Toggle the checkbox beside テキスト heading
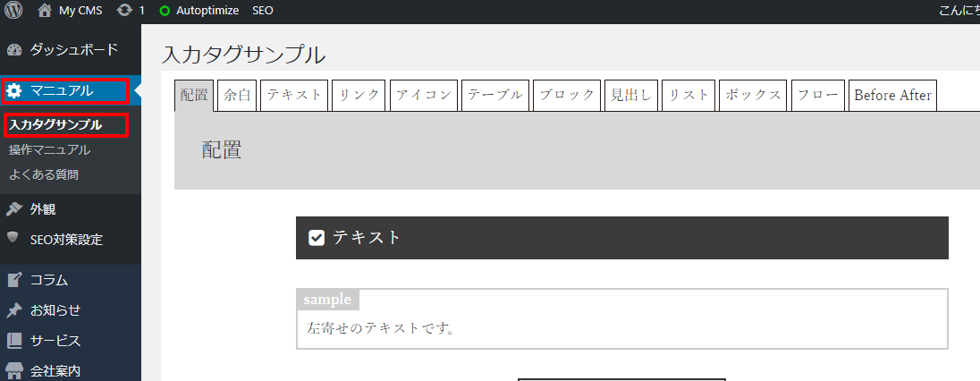Image resolution: width=980 pixels, height=381 pixels. pyautogui.click(x=317, y=238)
